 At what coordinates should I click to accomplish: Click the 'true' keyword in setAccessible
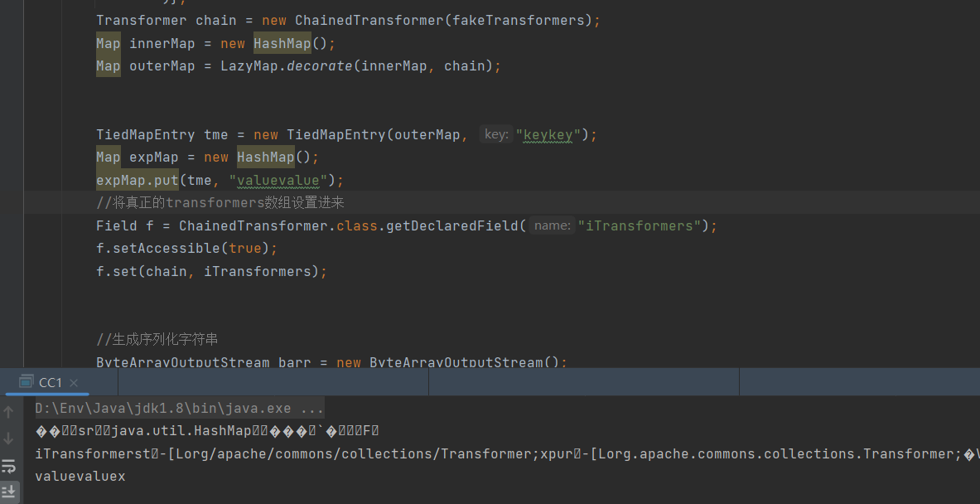(245, 248)
